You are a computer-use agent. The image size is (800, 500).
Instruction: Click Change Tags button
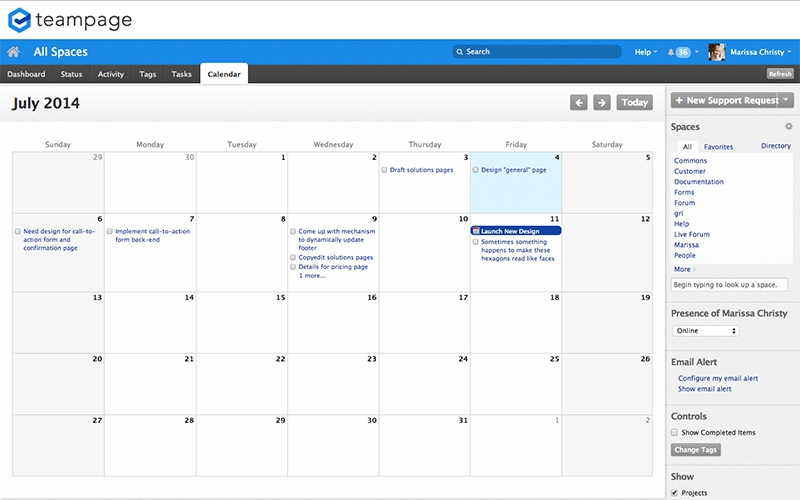(695, 449)
